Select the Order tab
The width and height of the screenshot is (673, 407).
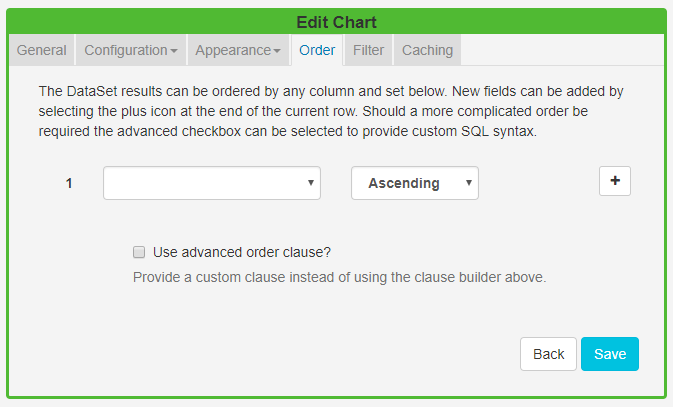pos(317,50)
